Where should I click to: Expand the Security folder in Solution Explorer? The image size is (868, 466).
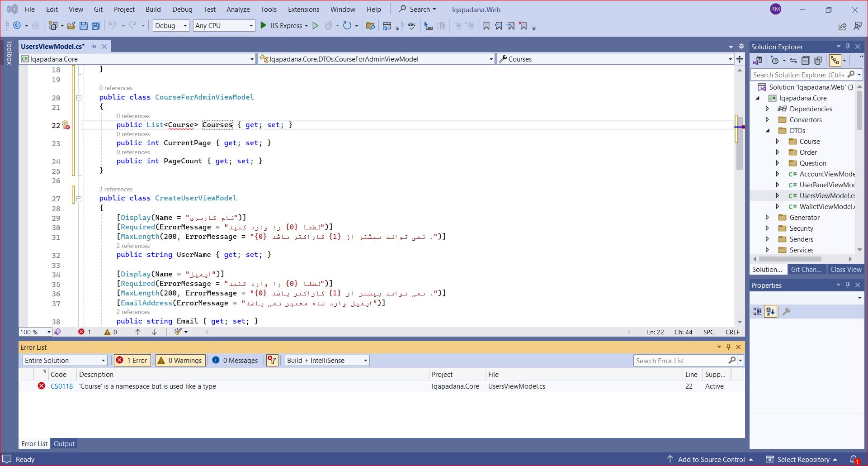(x=767, y=228)
